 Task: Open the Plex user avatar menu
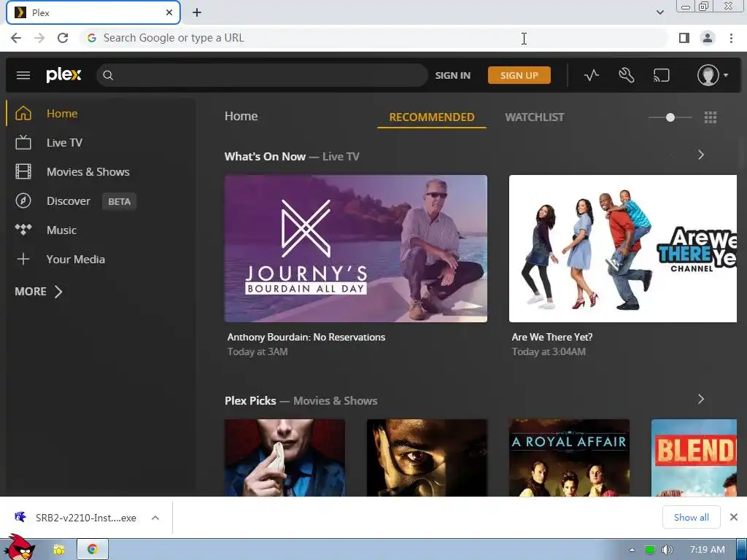click(x=713, y=75)
